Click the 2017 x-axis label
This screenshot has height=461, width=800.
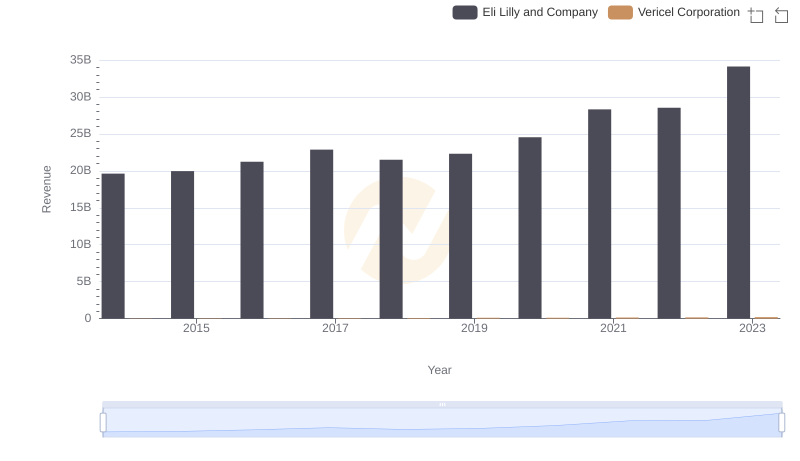click(x=335, y=328)
